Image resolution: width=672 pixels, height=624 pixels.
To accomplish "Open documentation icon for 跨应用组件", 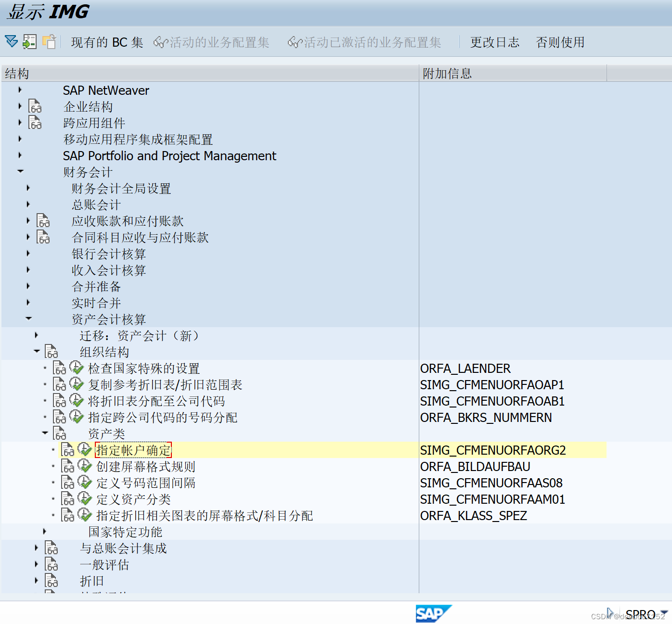I will [35, 123].
